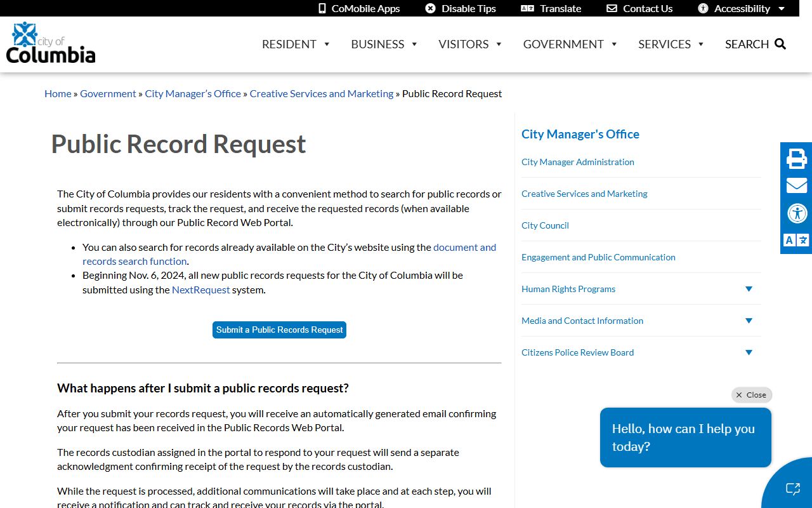Viewport: 812px width, 508px height.
Task: Go to Home breadcrumb link
Action: coord(58,93)
